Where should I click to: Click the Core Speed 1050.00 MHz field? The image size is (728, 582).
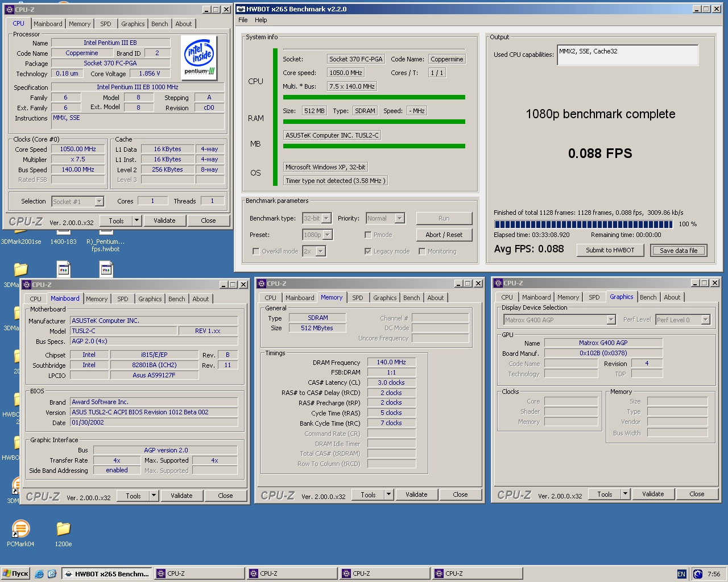(x=78, y=149)
